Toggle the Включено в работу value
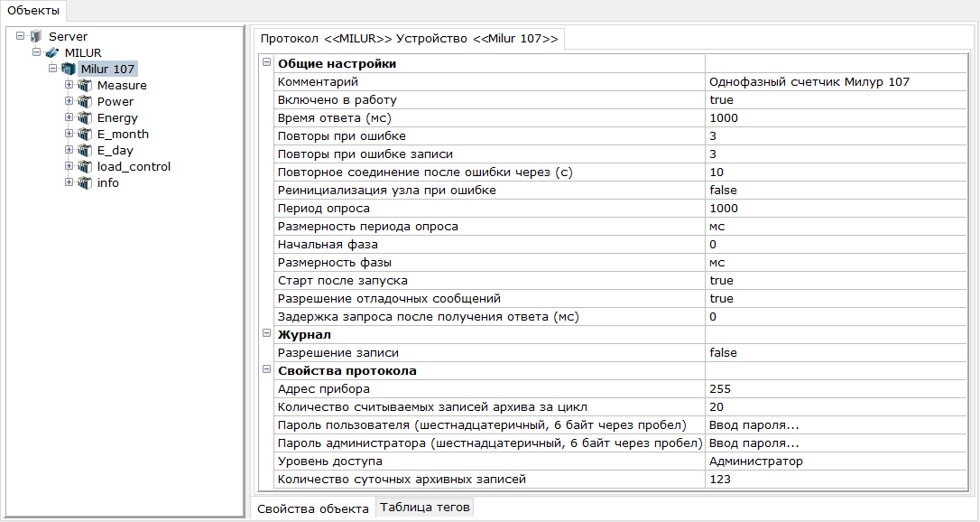 click(836, 100)
